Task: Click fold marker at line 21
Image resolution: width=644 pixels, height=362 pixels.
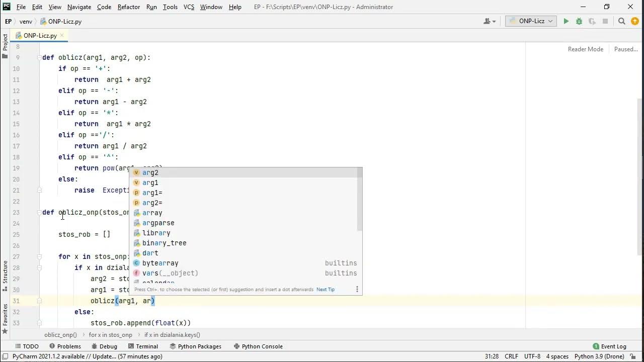Action: [39, 190]
